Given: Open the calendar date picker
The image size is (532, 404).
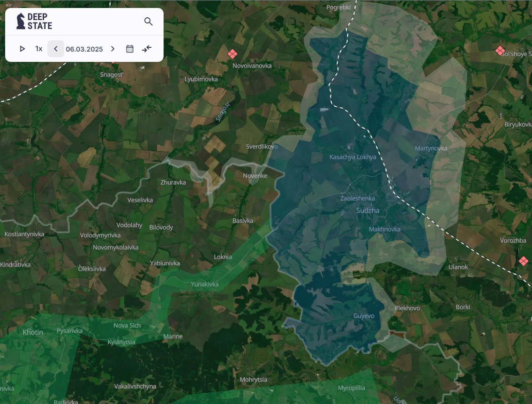Looking at the screenshot, I should tap(130, 49).
